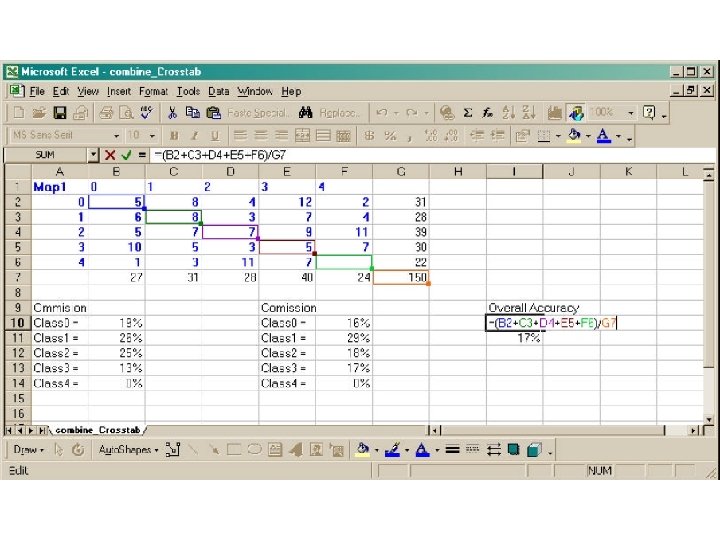Toggle Align Left

point(240,135)
